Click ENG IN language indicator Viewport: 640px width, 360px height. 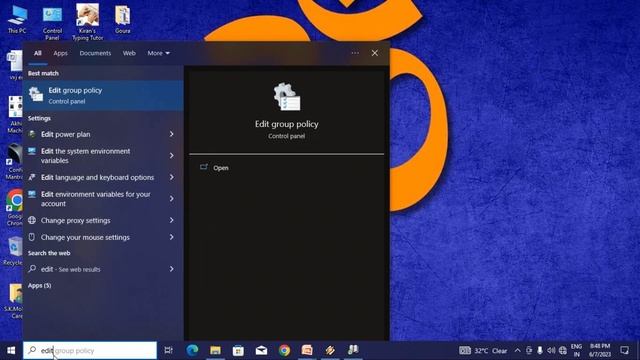(576, 351)
